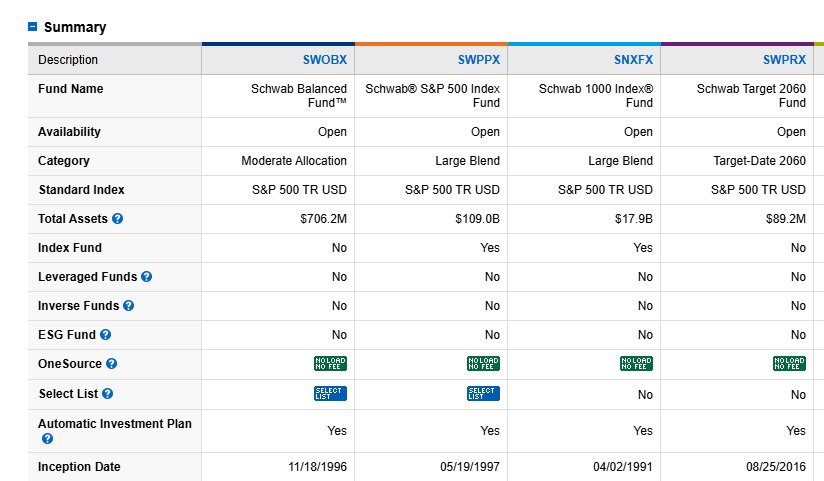Select 'Schwab® S&P 500 Index Fund' cell

(x=432, y=96)
